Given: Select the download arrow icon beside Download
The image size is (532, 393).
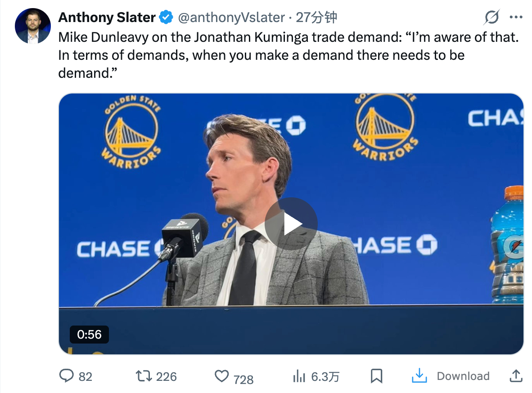Looking at the screenshot, I should pos(419,376).
